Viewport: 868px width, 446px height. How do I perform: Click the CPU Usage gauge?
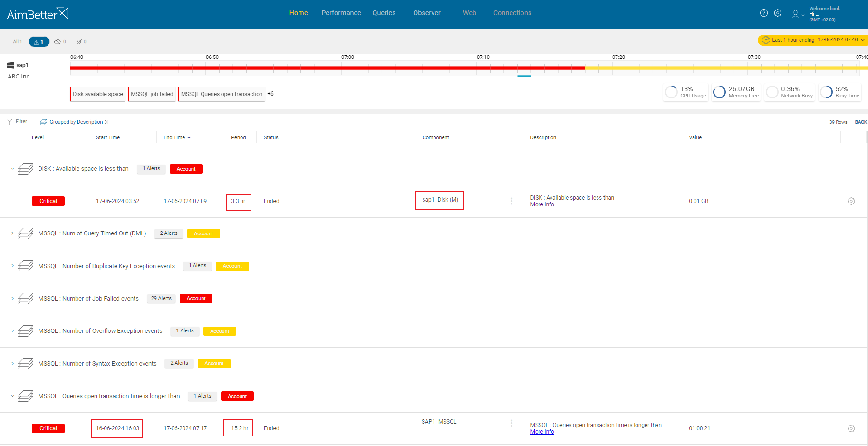pos(686,92)
